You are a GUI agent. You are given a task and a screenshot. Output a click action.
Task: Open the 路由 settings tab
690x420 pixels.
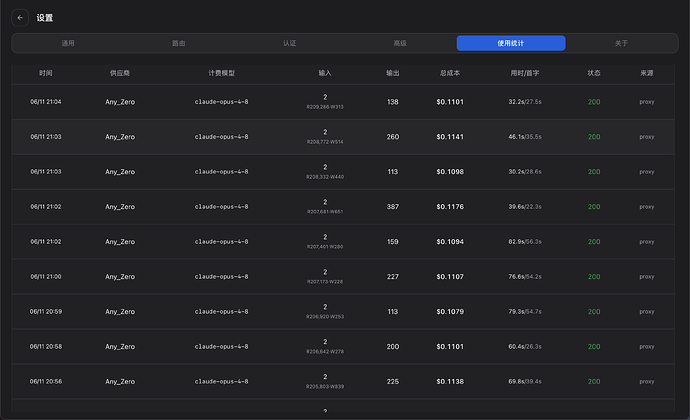(179, 43)
